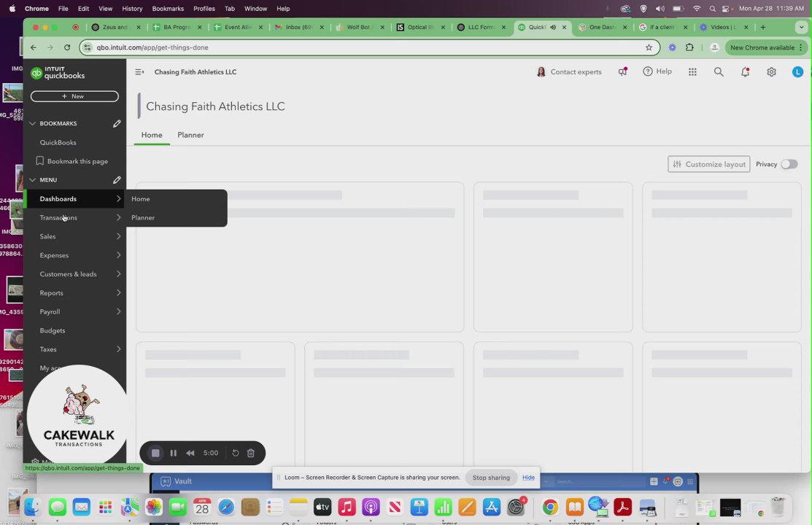Restart the Loom recording
Viewport: 812px width, 525px height.
(235, 453)
